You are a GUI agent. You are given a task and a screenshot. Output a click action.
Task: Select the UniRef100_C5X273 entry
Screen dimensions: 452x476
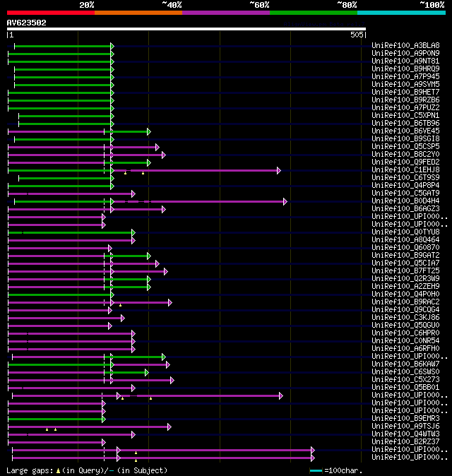(x=405, y=380)
